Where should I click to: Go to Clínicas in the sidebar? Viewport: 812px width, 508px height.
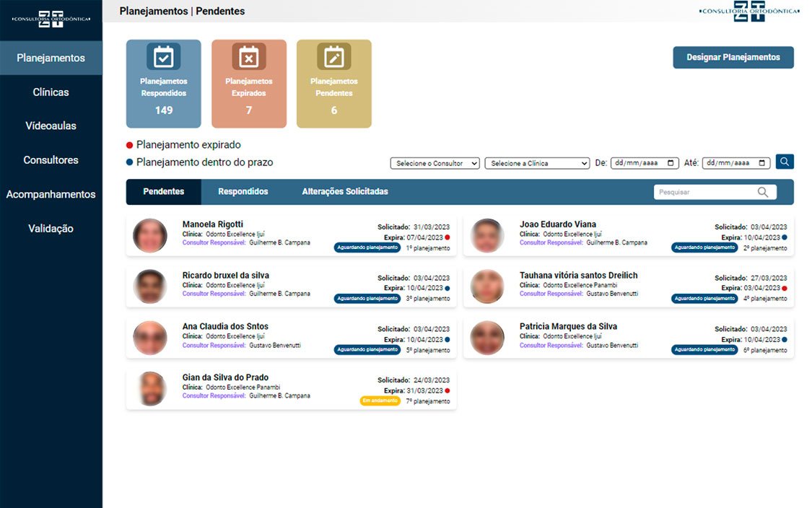(x=51, y=92)
